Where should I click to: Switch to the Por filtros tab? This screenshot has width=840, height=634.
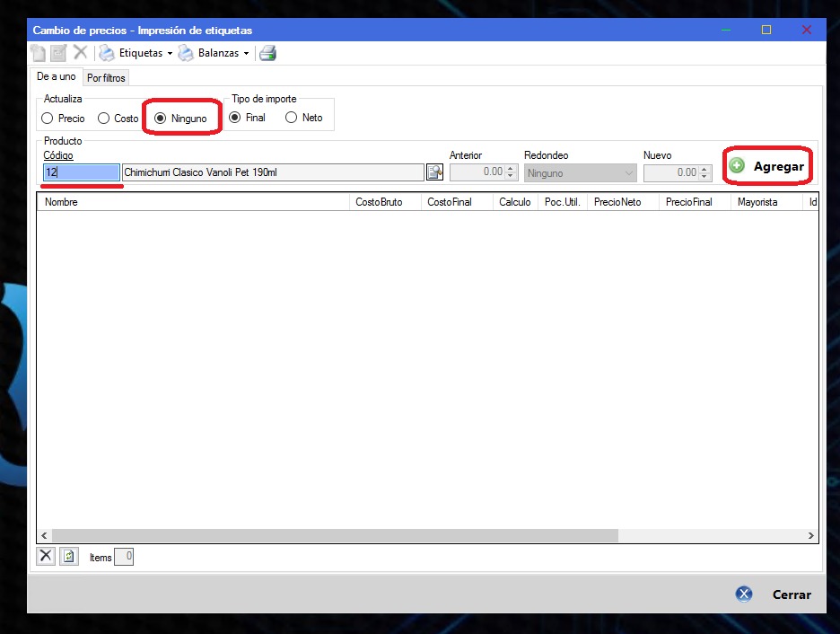tap(106, 78)
